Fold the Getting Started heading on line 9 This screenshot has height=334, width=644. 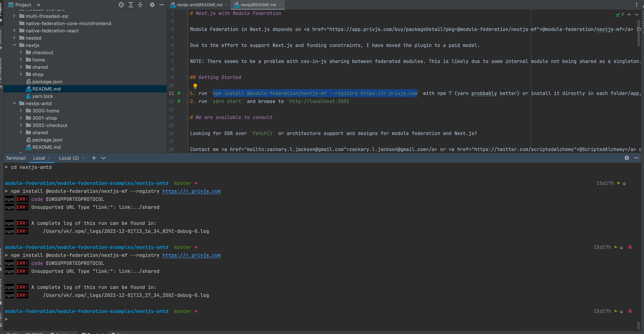click(188, 77)
